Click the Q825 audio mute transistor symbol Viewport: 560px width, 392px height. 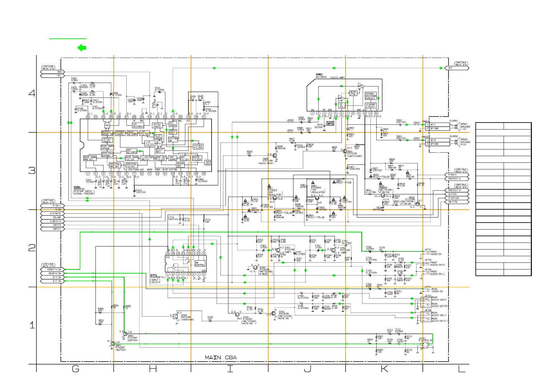[274, 155]
